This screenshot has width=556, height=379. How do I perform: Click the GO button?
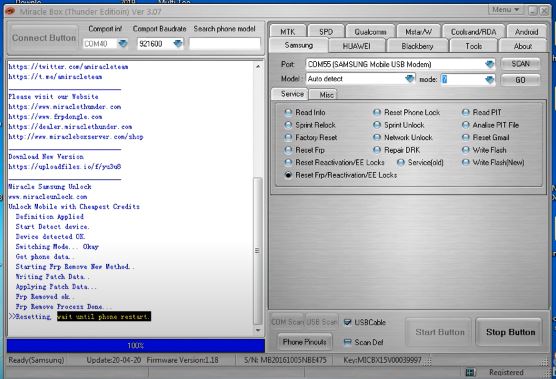[x=521, y=80]
